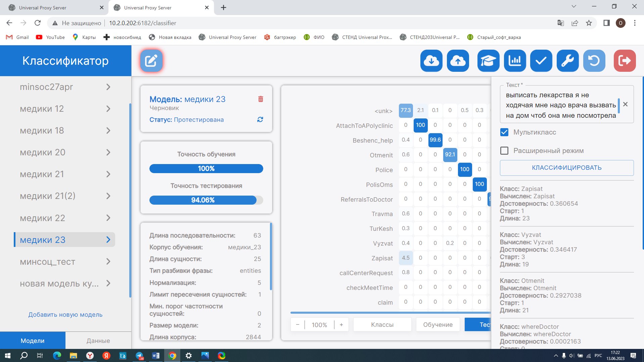
Task: Expand the минсоц_тест model entry
Action: [108, 262]
